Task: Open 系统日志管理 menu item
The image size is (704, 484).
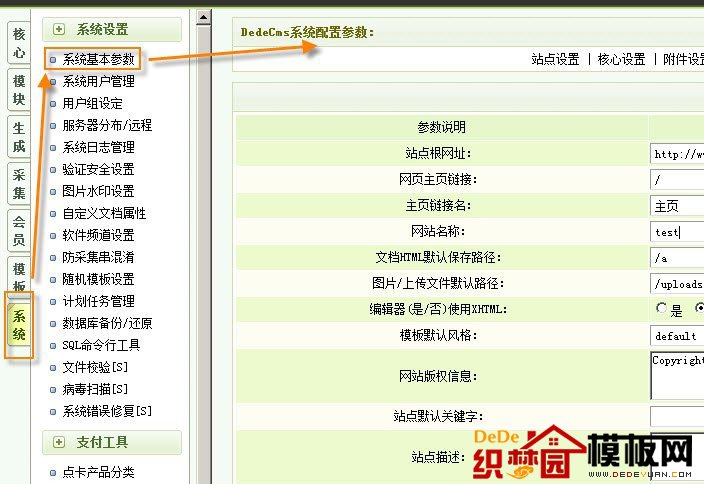Action: pos(98,147)
